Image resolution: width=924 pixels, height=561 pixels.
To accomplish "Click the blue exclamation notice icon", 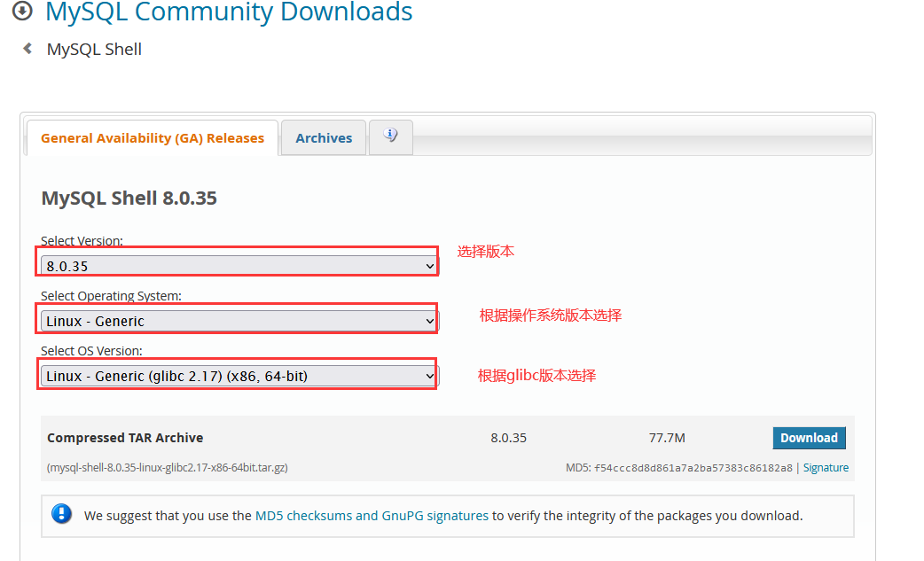I will (61, 514).
